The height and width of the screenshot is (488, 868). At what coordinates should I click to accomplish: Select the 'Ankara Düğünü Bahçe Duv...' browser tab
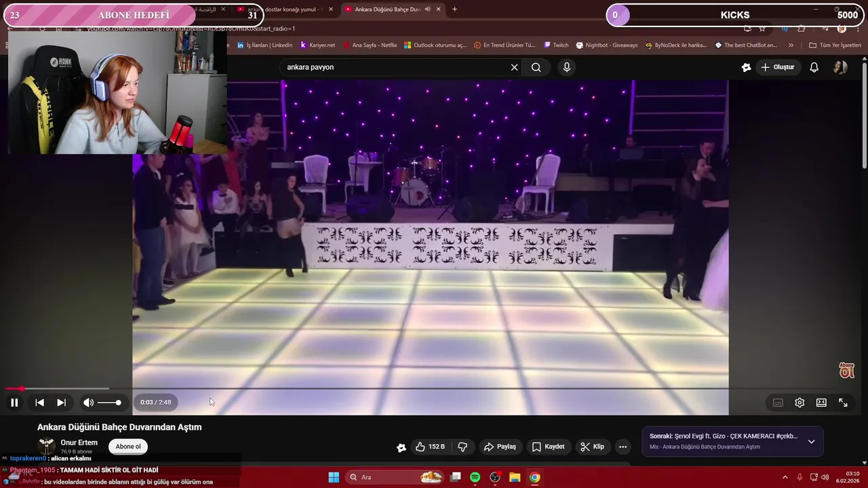pyautogui.click(x=388, y=9)
